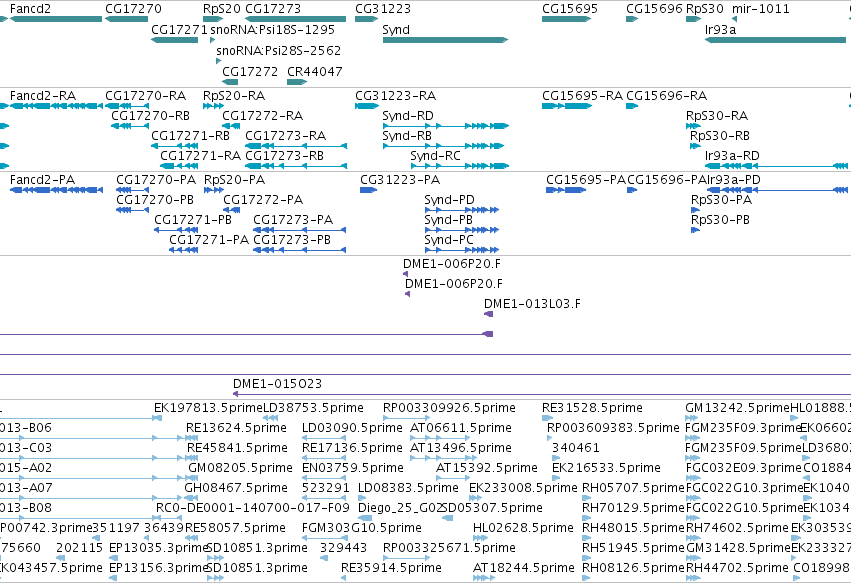Viewport: 851px width, 583px height.
Task: Select the CG17273-RB transcript label
Action: pyautogui.click(x=284, y=156)
